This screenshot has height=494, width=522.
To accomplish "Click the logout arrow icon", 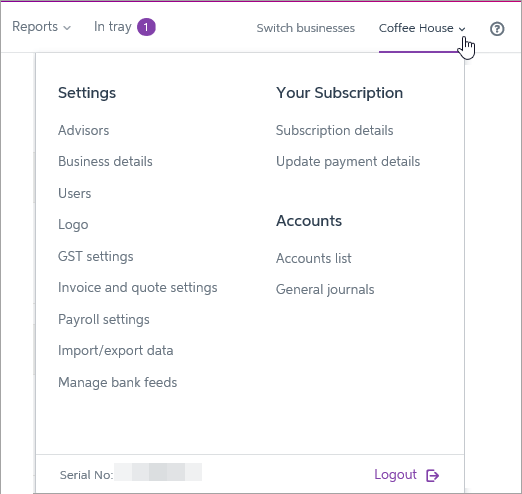I will pos(433,475).
